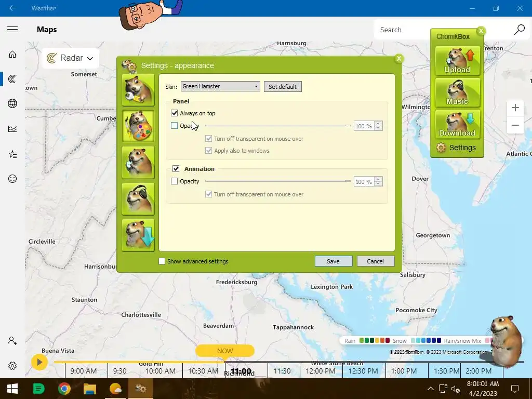Click the Panel opacity percent field
Image resolution: width=532 pixels, height=399 pixels.
364,126
